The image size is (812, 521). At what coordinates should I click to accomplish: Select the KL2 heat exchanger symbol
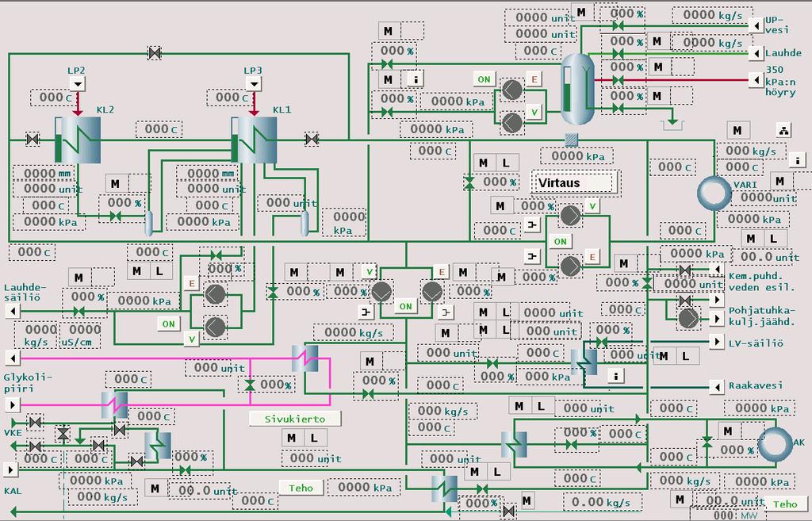click(x=78, y=140)
